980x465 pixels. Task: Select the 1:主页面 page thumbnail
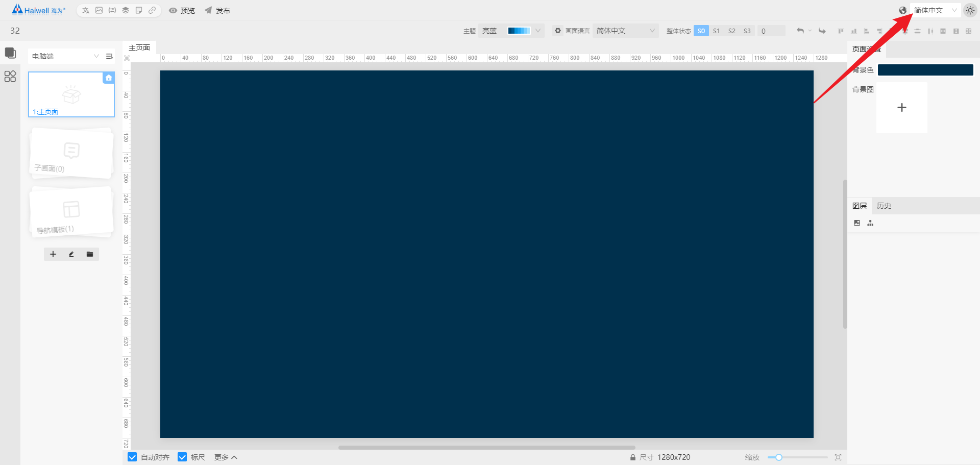pos(71,94)
